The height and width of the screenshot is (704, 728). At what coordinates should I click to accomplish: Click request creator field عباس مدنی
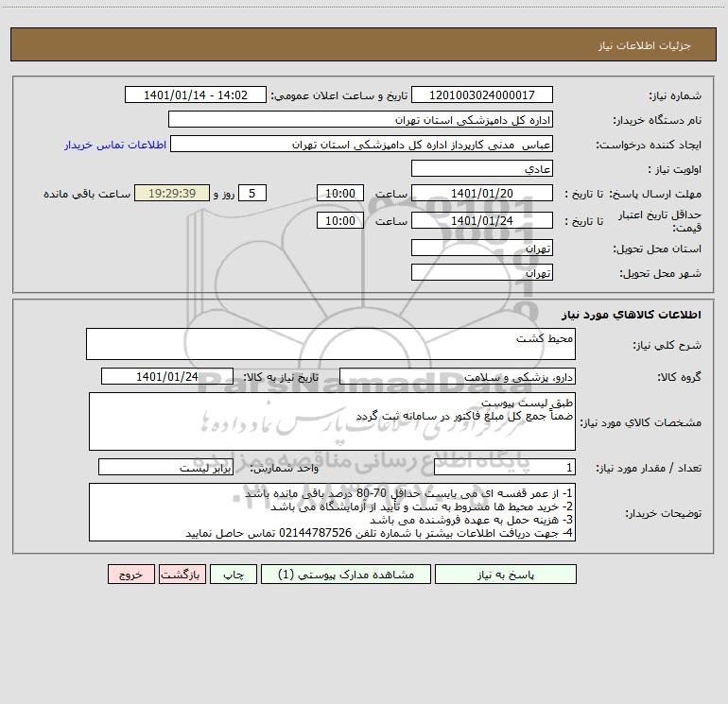point(361,144)
